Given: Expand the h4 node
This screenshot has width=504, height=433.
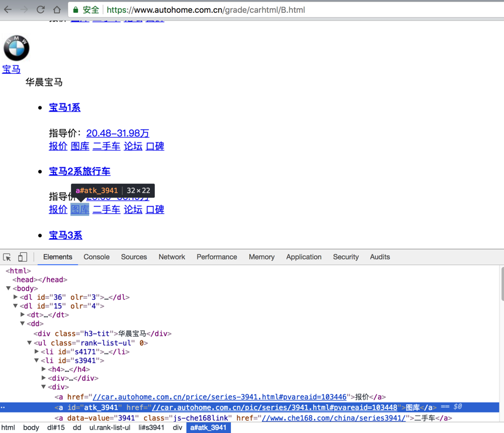Looking at the screenshot, I should pyautogui.click(x=43, y=369).
